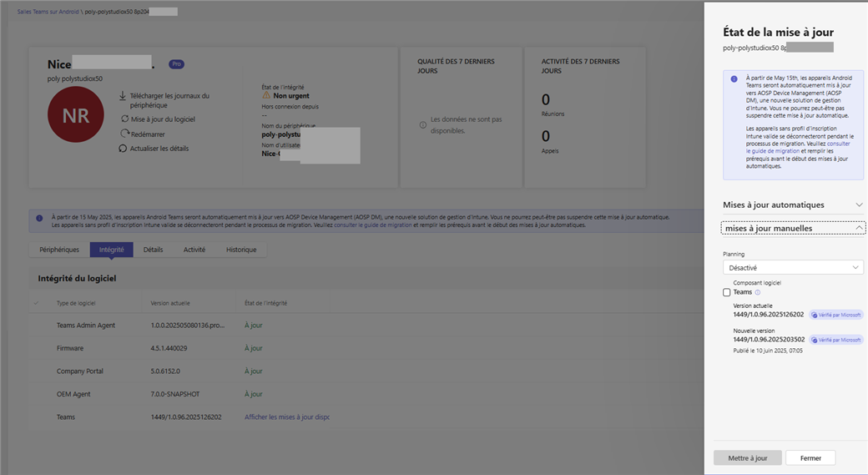
Task: Click the Fermer button
Action: click(810, 457)
